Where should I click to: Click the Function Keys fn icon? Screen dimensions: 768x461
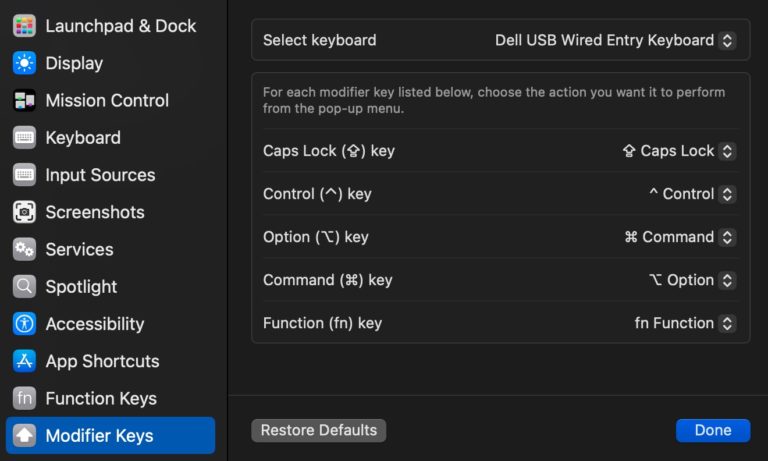pyautogui.click(x=24, y=398)
